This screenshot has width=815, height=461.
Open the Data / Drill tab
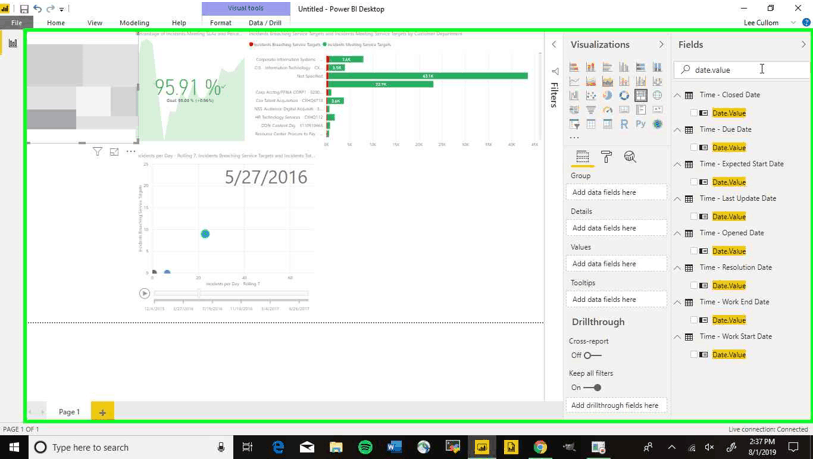(x=265, y=23)
